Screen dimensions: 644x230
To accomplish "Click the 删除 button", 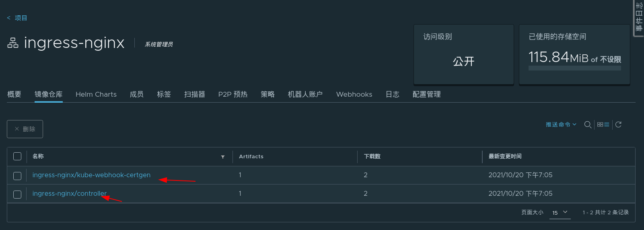I will [25, 129].
